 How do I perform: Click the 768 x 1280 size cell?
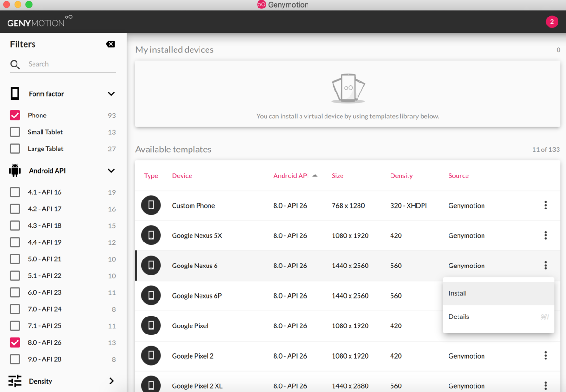[x=348, y=205]
